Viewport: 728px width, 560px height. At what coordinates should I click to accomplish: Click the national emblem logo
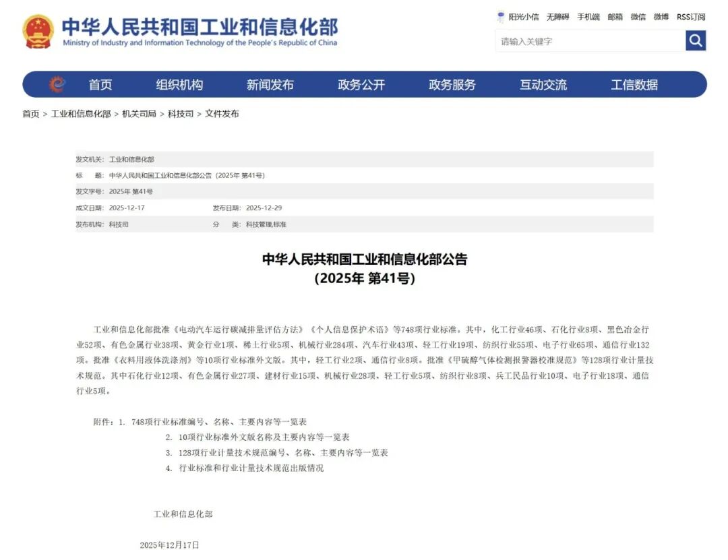pyautogui.click(x=38, y=32)
